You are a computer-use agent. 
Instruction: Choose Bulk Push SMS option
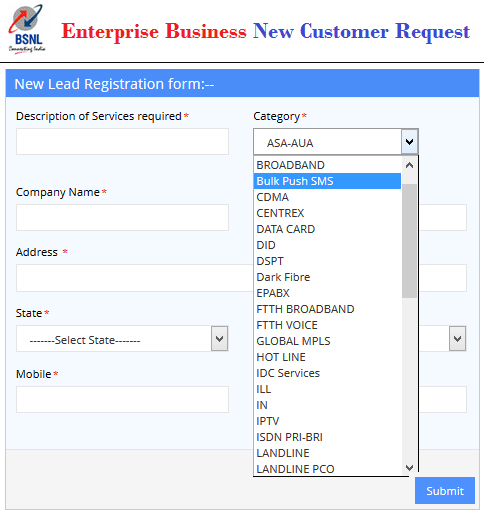click(327, 181)
